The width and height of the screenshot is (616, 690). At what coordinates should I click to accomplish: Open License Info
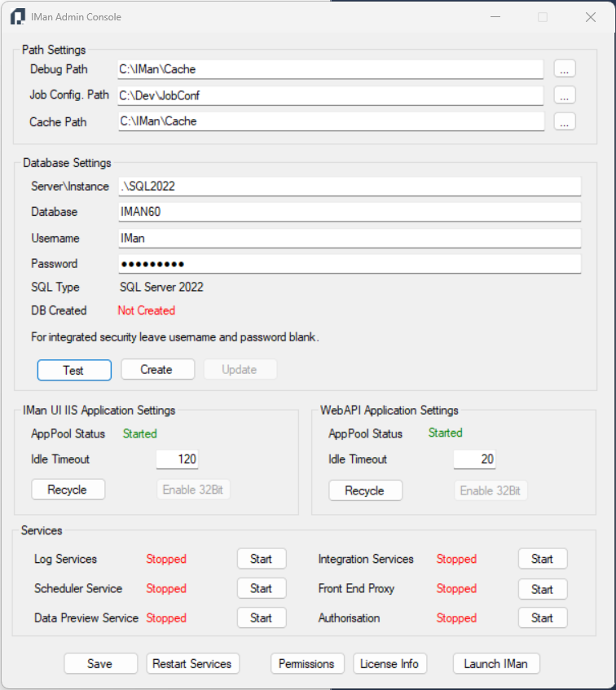tap(389, 664)
